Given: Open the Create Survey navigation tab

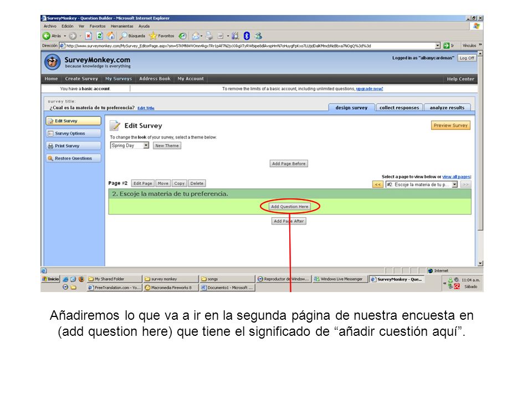Looking at the screenshot, I should coord(81,79).
